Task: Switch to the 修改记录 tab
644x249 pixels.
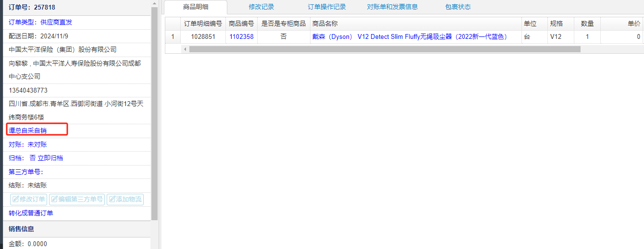Action: (x=261, y=7)
